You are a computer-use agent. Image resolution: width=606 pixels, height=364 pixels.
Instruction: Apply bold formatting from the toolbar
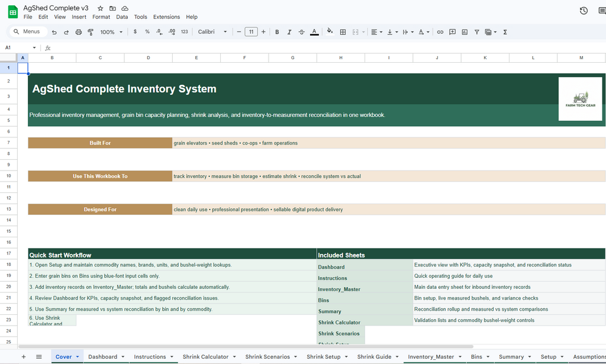[277, 32]
